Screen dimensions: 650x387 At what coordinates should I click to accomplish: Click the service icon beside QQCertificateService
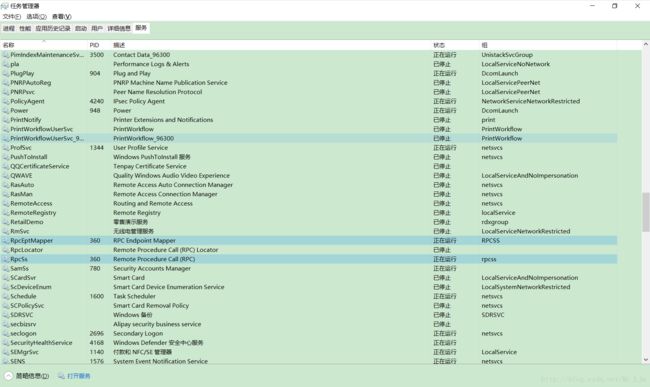[5, 166]
